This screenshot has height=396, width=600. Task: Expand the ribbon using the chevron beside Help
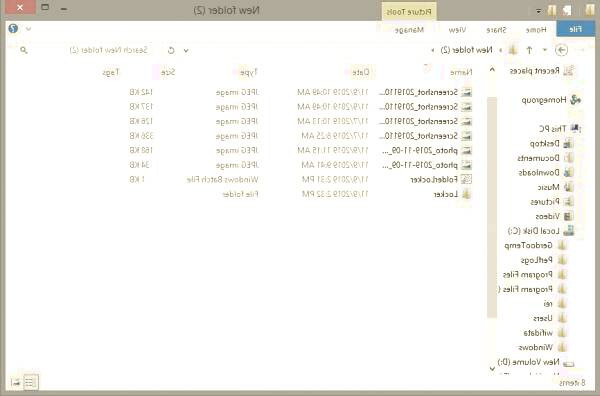pos(28,29)
